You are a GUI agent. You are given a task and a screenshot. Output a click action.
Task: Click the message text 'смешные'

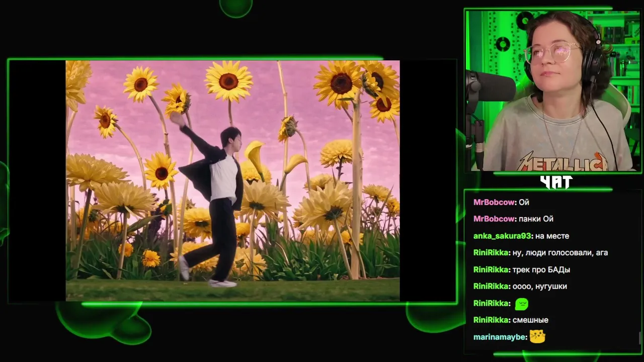click(530, 320)
